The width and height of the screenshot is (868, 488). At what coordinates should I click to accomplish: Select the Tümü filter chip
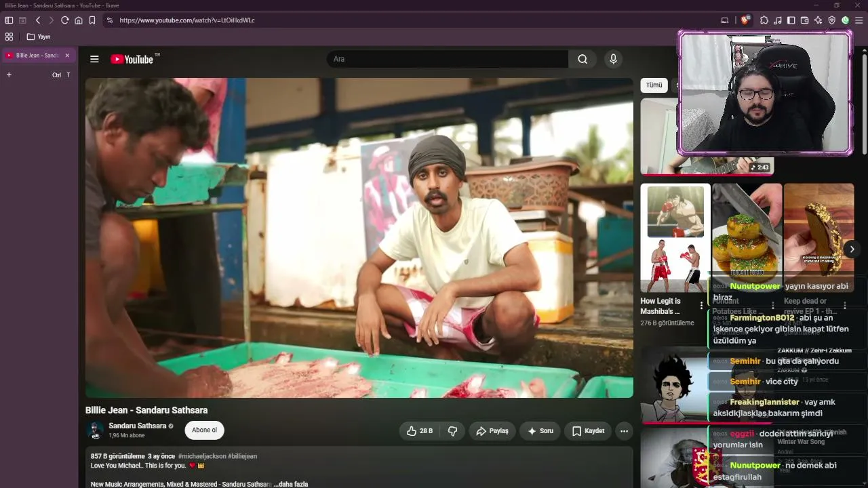click(654, 85)
